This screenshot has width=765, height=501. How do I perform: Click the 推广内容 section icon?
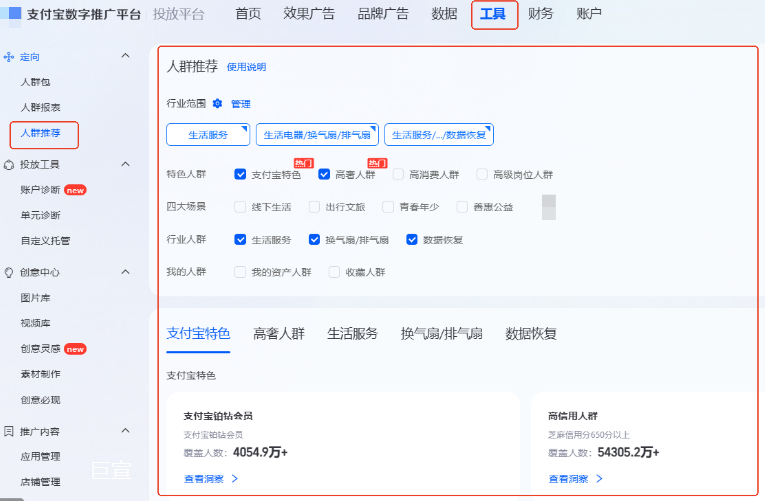pos(9,431)
